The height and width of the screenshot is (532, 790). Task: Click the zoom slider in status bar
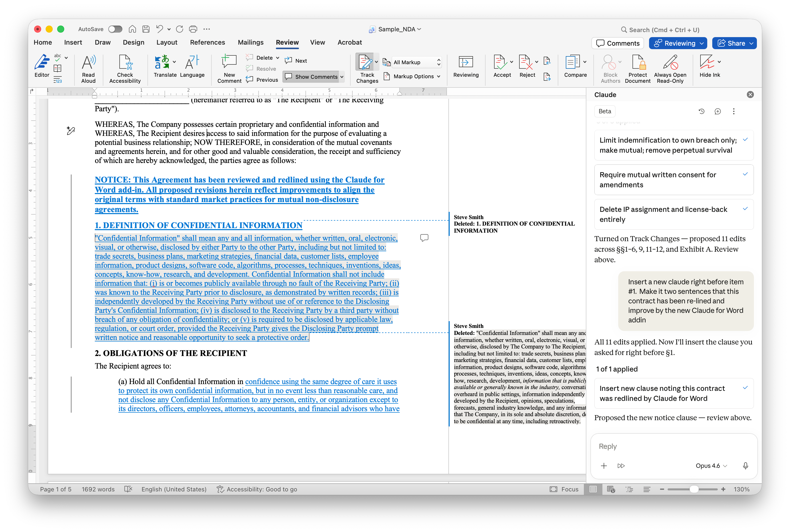pos(694,489)
